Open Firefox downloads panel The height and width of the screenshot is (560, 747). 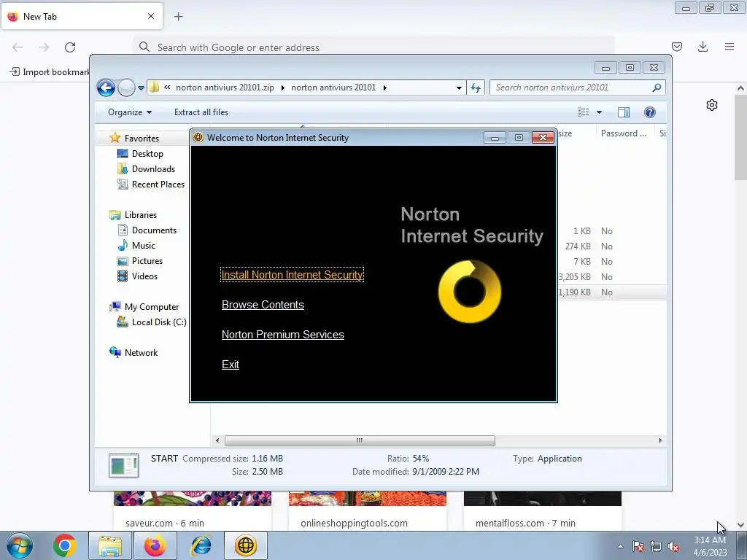pyautogui.click(x=703, y=47)
